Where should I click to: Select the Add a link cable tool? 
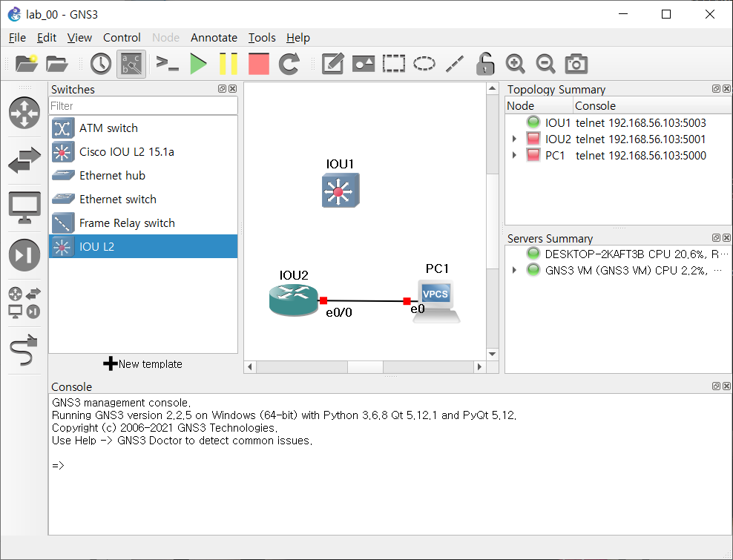(24, 350)
